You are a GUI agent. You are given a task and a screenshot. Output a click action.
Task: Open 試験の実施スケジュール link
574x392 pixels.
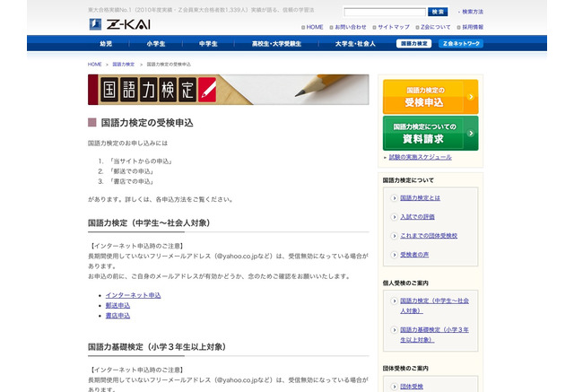coord(420,157)
